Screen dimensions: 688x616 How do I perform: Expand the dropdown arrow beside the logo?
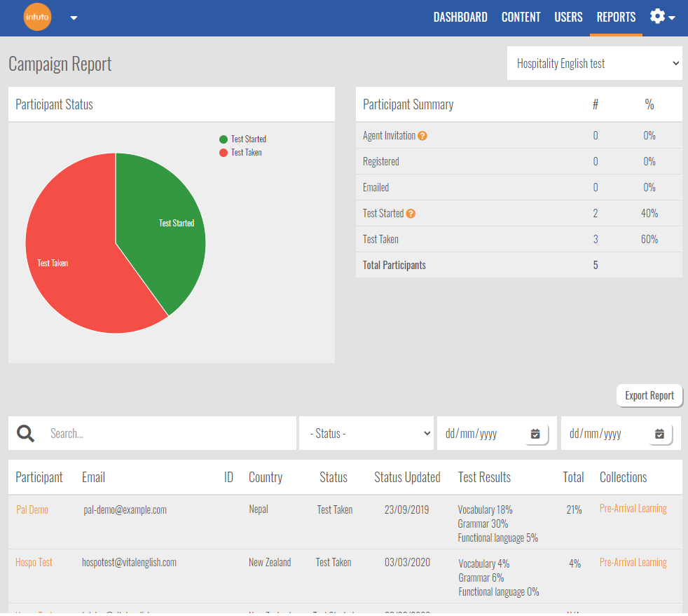pos(74,18)
